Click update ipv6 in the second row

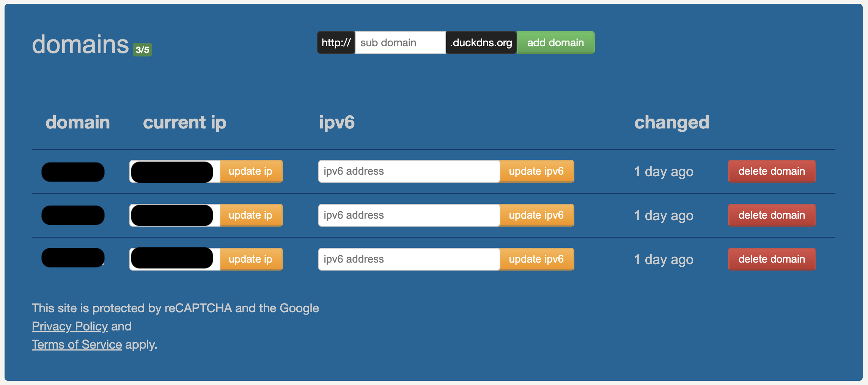[x=537, y=215]
